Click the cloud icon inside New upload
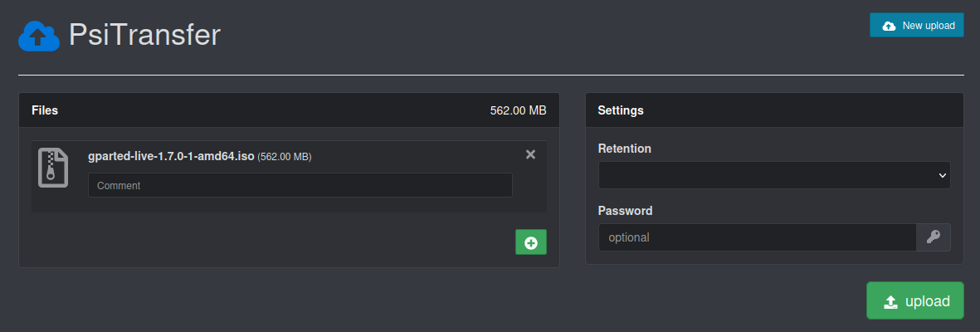Screen dimensions: 980x332 tap(889, 26)
